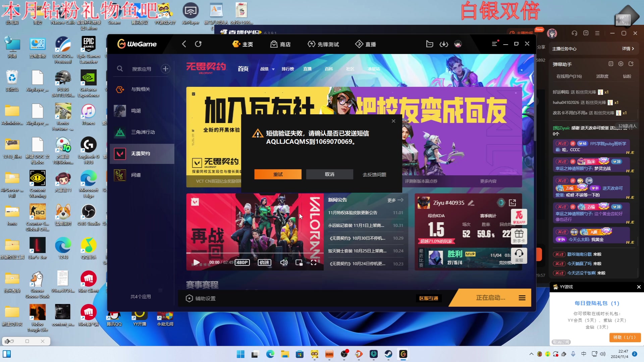Change the 480P video quality

tap(242, 262)
